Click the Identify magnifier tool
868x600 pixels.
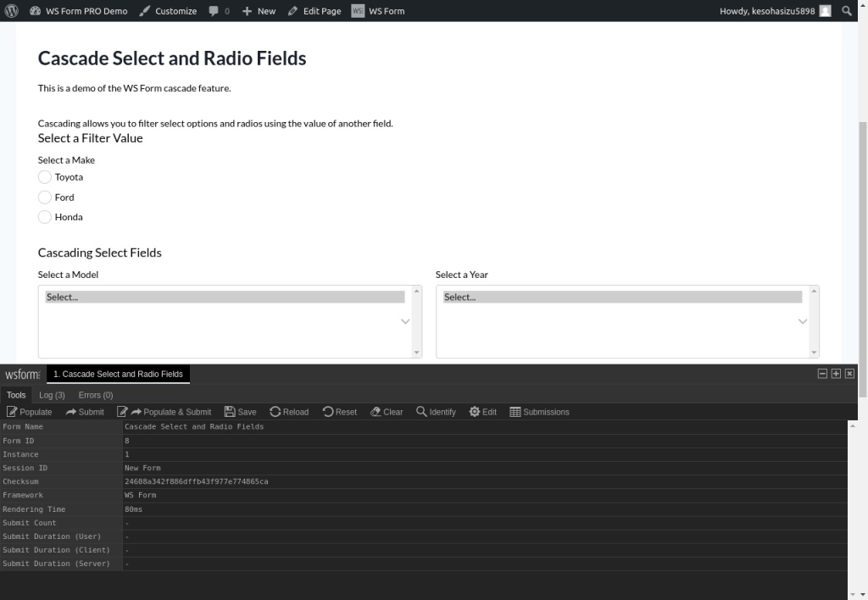point(421,412)
